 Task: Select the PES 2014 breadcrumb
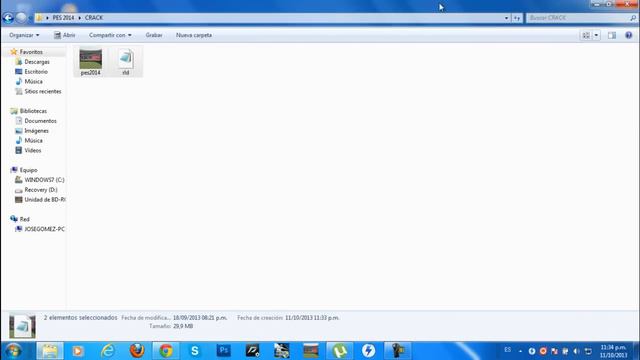63,18
